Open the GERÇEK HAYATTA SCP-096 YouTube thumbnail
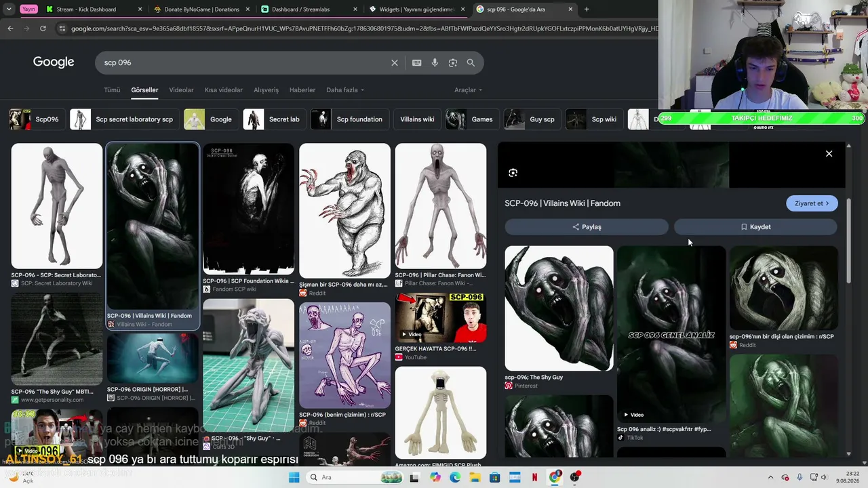The width and height of the screenshot is (868, 488). tap(441, 318)
